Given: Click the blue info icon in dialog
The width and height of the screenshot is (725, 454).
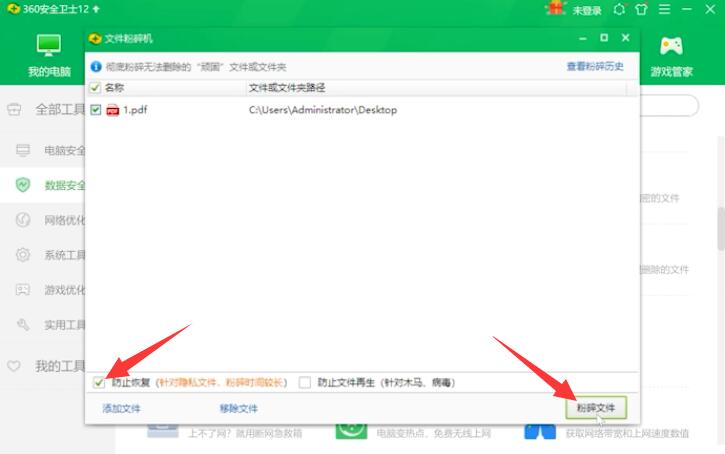Looking at the screenshot, I should [x=96, y=67].
